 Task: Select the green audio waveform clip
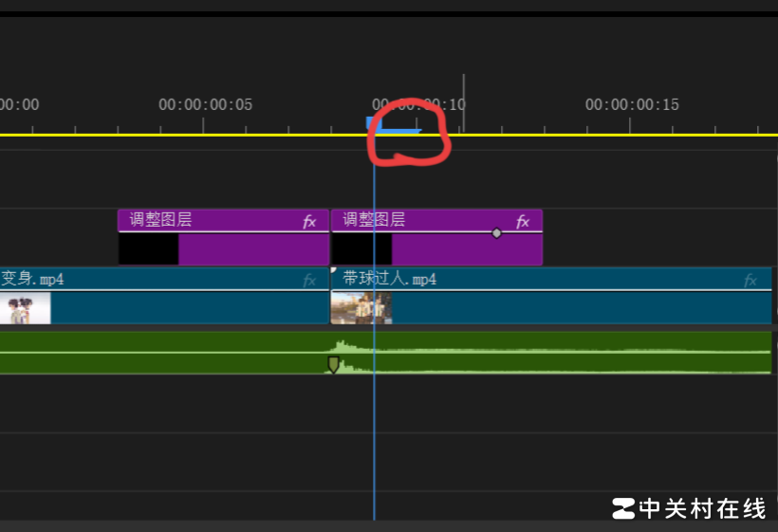569,362
